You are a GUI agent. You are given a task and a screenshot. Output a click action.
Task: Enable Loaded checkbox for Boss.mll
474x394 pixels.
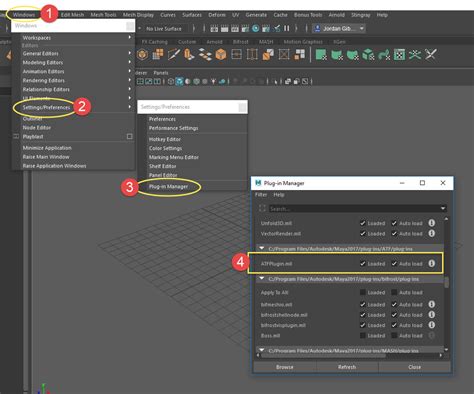[363, 335]
